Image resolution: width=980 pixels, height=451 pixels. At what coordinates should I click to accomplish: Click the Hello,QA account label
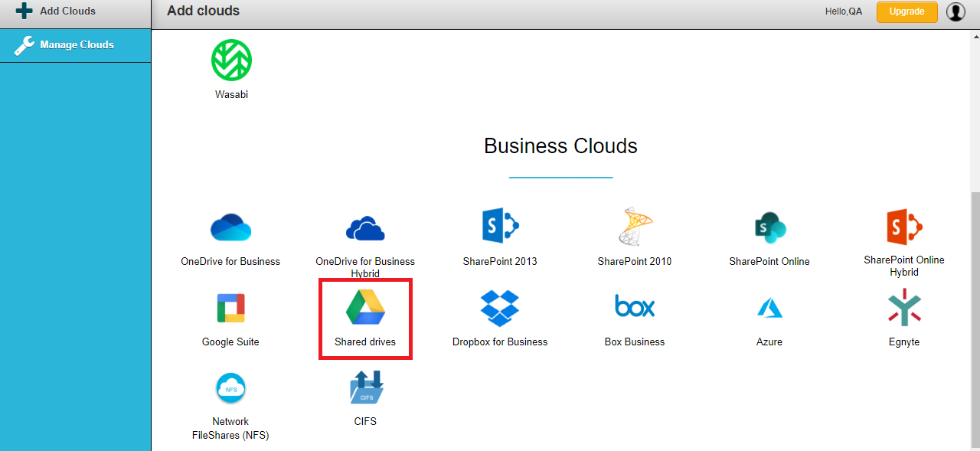(844, 11)
